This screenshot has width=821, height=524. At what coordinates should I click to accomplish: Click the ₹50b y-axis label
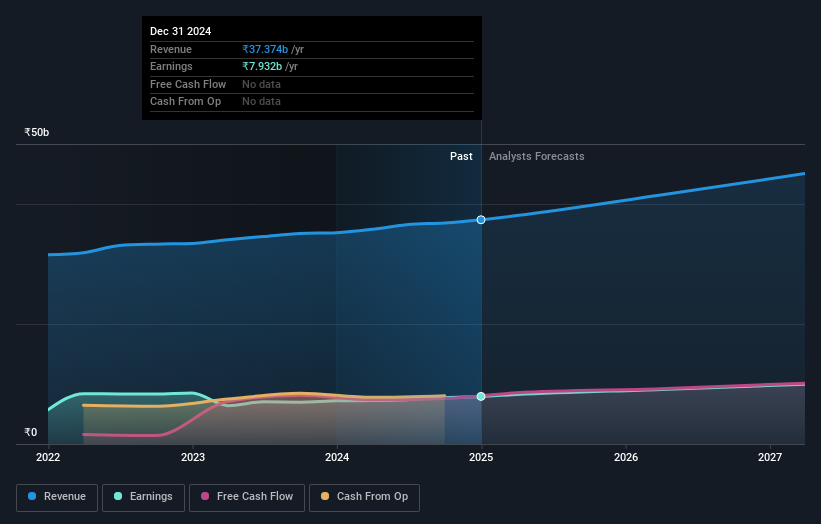pos(37,132)
